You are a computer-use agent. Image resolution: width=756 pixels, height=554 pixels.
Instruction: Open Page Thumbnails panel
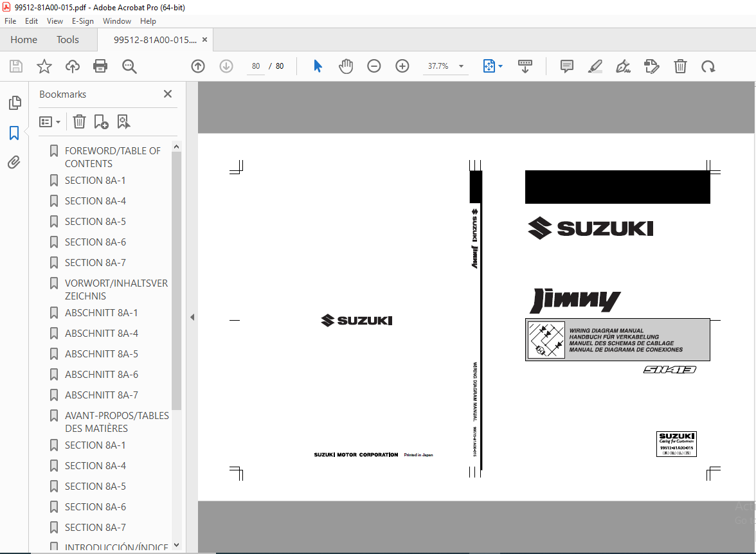15,102
